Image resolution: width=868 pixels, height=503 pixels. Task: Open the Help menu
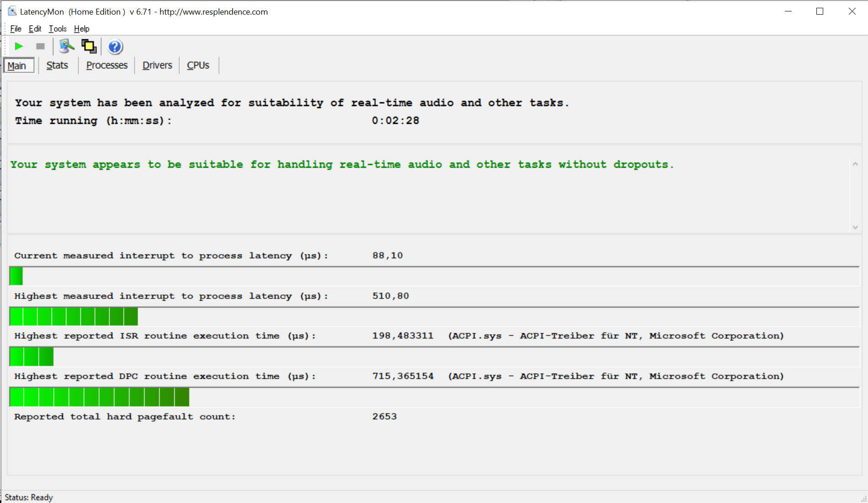click(x=81, y=29)
